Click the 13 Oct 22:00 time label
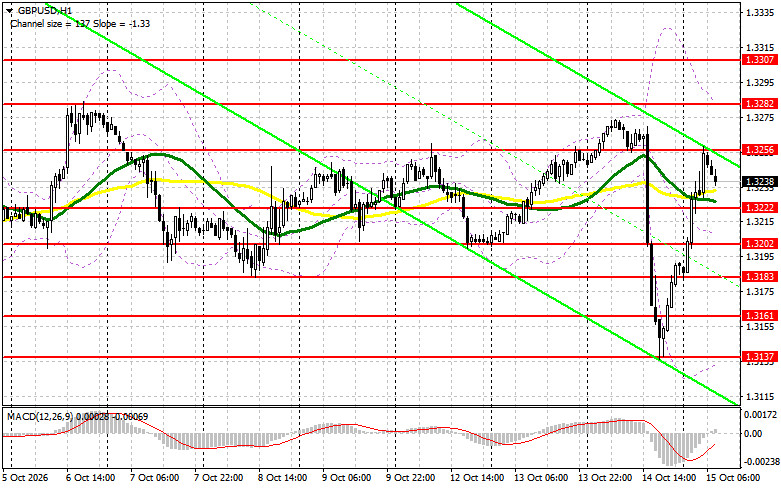Image resolution: width=781 pixels, height=489 pixels. (x=605, y=478)
